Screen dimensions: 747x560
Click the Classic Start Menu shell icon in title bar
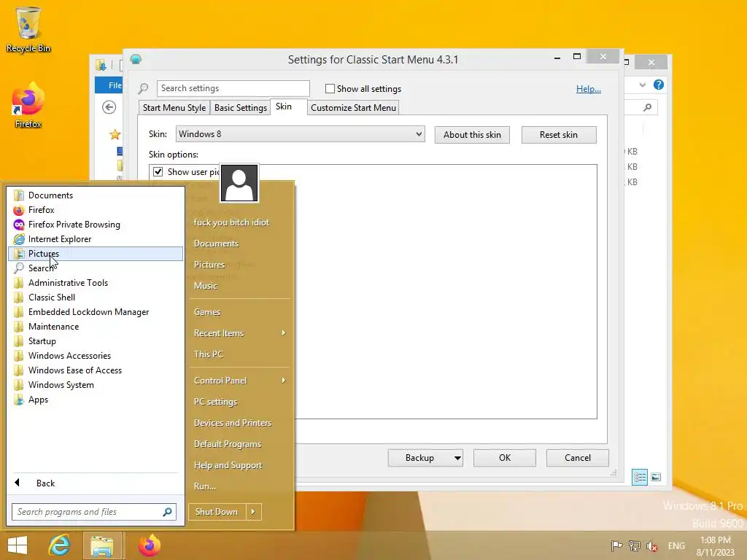[136, 60]
